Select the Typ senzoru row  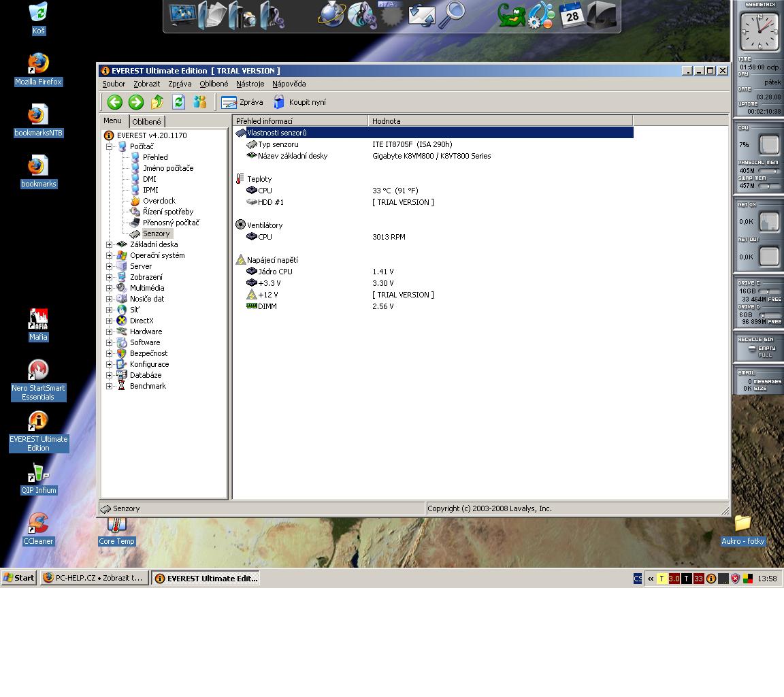coord(434,144)
